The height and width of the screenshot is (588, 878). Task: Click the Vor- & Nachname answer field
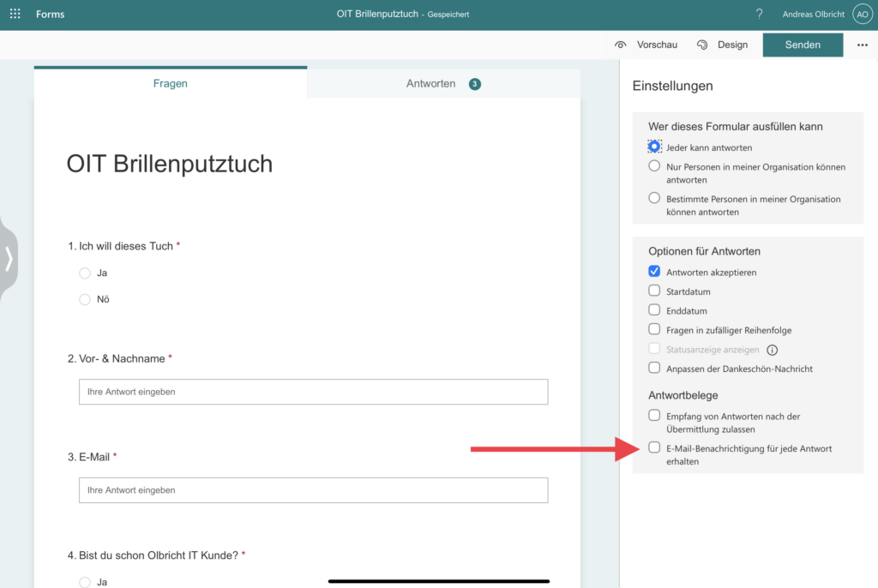point(313,392)
